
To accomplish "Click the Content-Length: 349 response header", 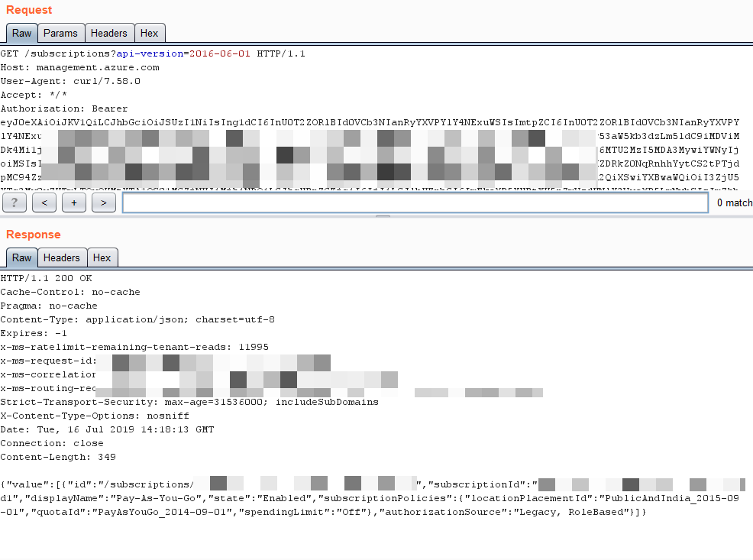I will tap(57, 457).
